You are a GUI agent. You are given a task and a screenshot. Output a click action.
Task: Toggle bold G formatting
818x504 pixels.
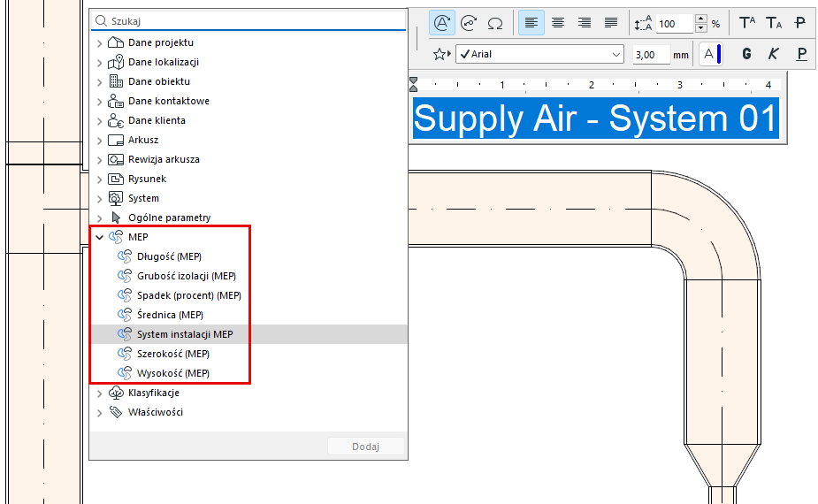pos(746,54)
